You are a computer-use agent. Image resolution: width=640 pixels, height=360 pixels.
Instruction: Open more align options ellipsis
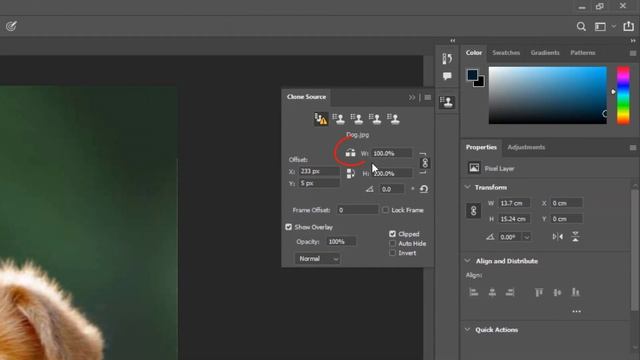coord(576,311)
